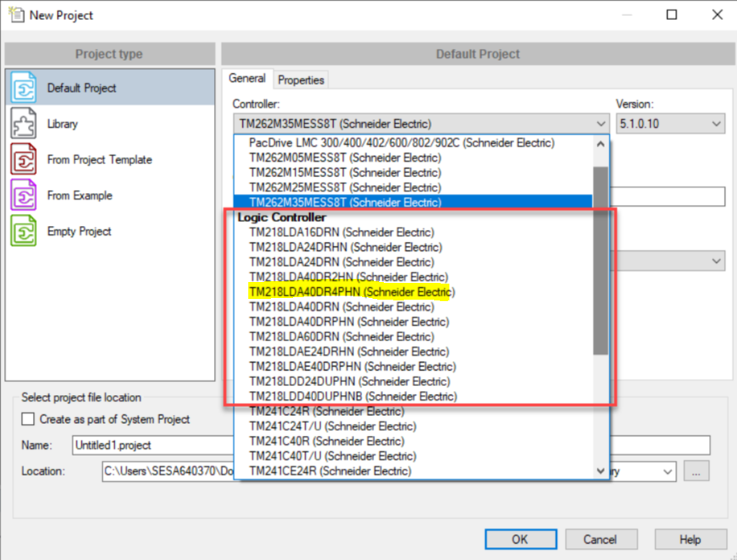Select TM218LDAE24DRHN controller
This screenshot has height=560, width=737.
[x=413, y=352]
